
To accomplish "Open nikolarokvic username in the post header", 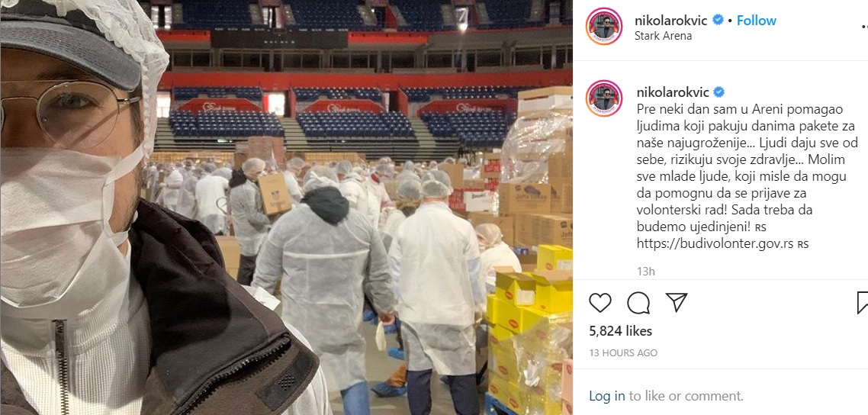I will 672,21.
